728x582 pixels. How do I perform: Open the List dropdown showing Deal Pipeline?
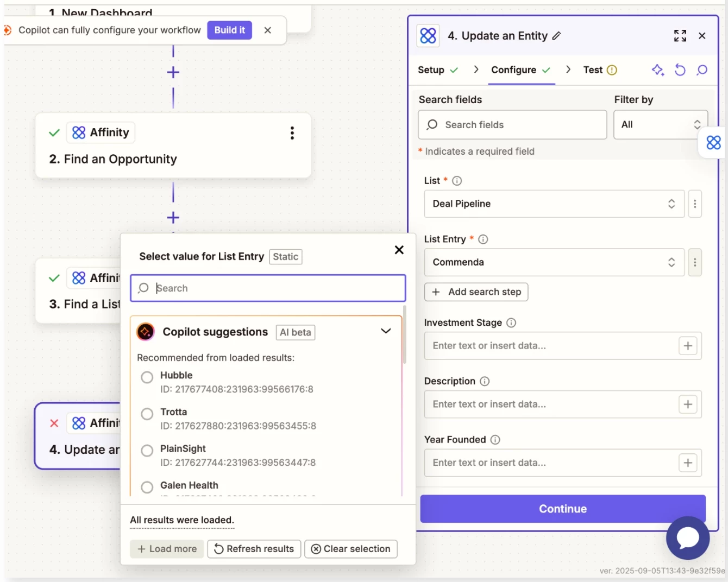point(554,204)
